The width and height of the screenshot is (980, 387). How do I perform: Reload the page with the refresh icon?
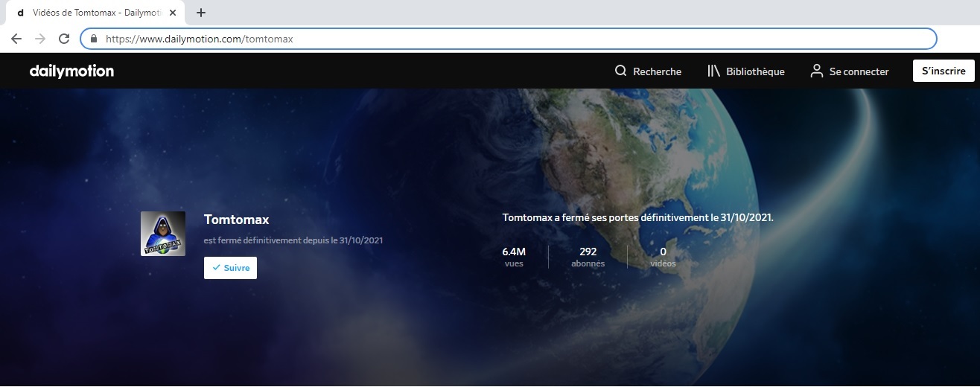pyautogui.click(x=64, y=39)
